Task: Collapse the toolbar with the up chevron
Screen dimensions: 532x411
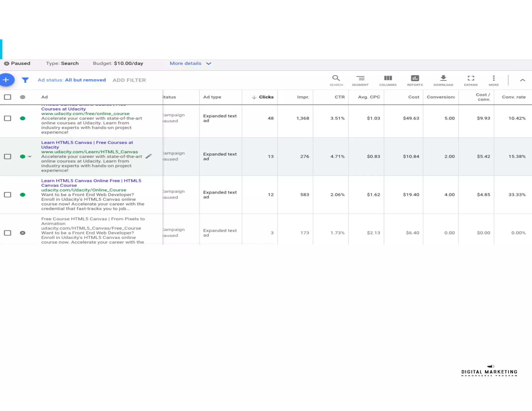Action: point(522,80)
